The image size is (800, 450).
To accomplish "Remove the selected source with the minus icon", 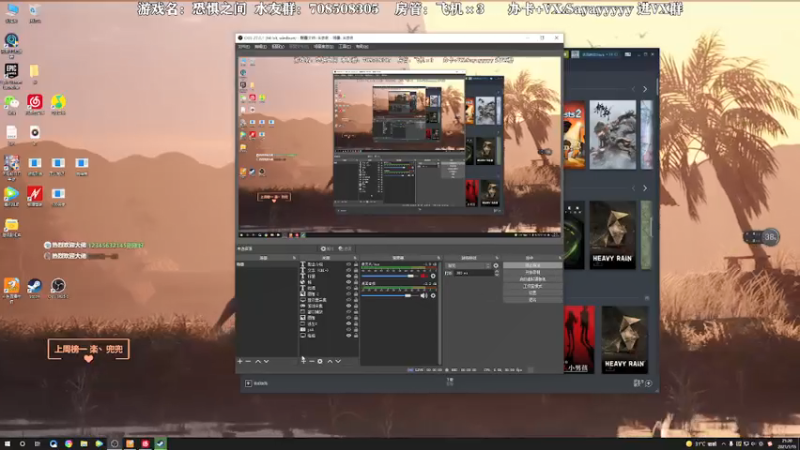I will point(312,361).
